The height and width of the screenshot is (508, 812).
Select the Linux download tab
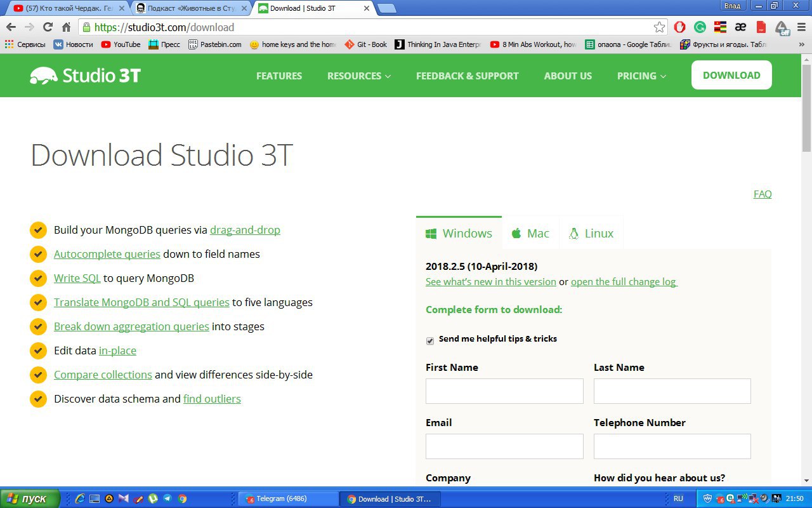592,233
